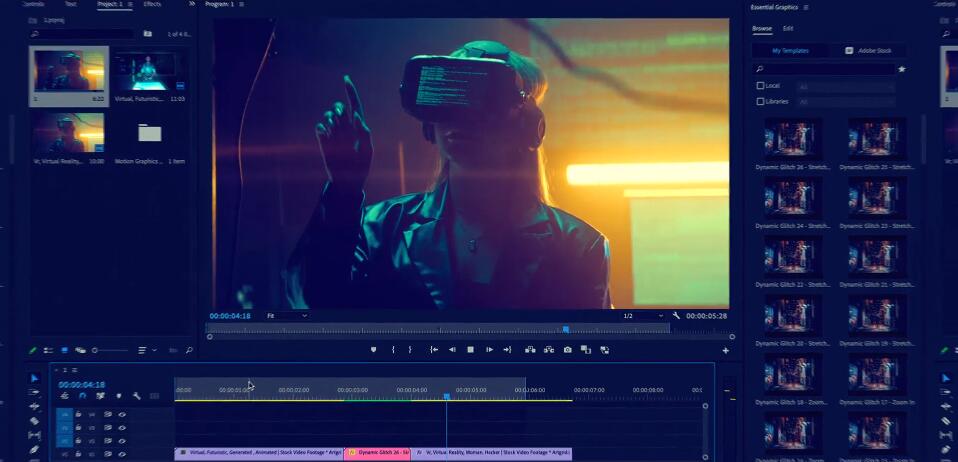The width and height of the screenshot is (958, 462).
Task: Select the Razor tool
Action: tap(34, 421)
